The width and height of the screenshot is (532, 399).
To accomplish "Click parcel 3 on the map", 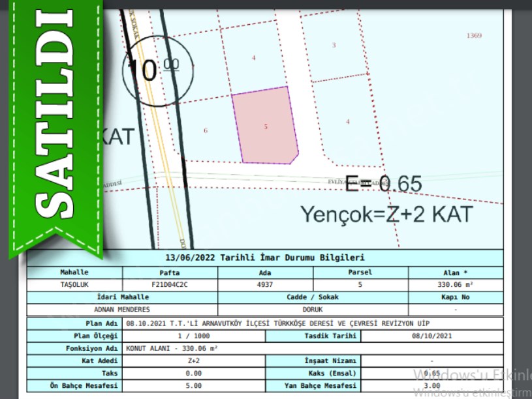I will [x=334, y=45].
